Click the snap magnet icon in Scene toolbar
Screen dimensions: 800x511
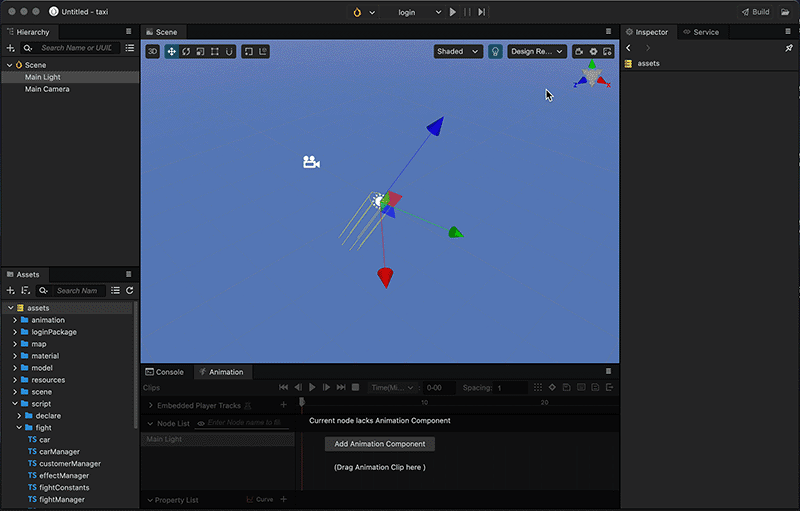click(x=229, y=51)
